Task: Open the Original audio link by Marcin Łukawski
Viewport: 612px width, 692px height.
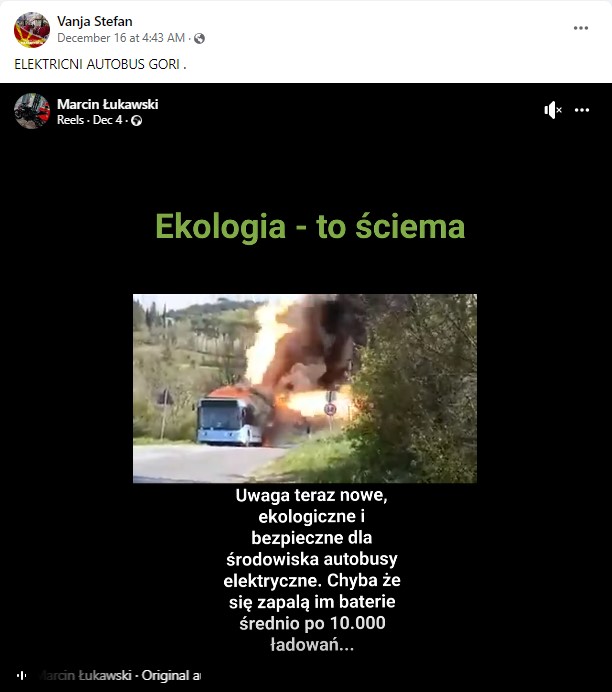Action: (120, 675)
